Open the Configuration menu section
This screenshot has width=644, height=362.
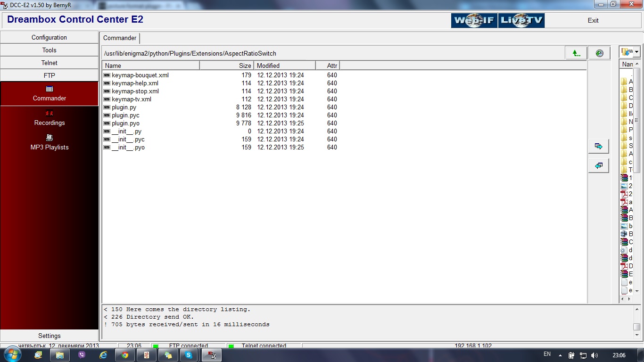click(x=50, y=37)
